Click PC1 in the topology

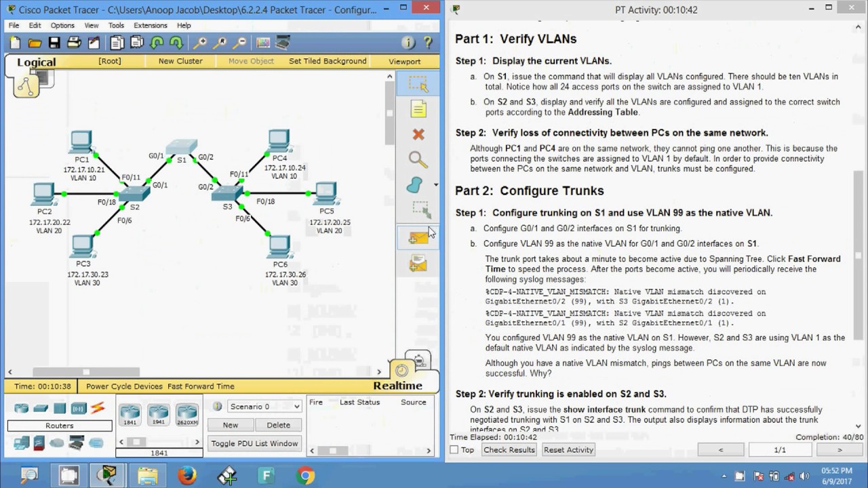click(81, 142)
